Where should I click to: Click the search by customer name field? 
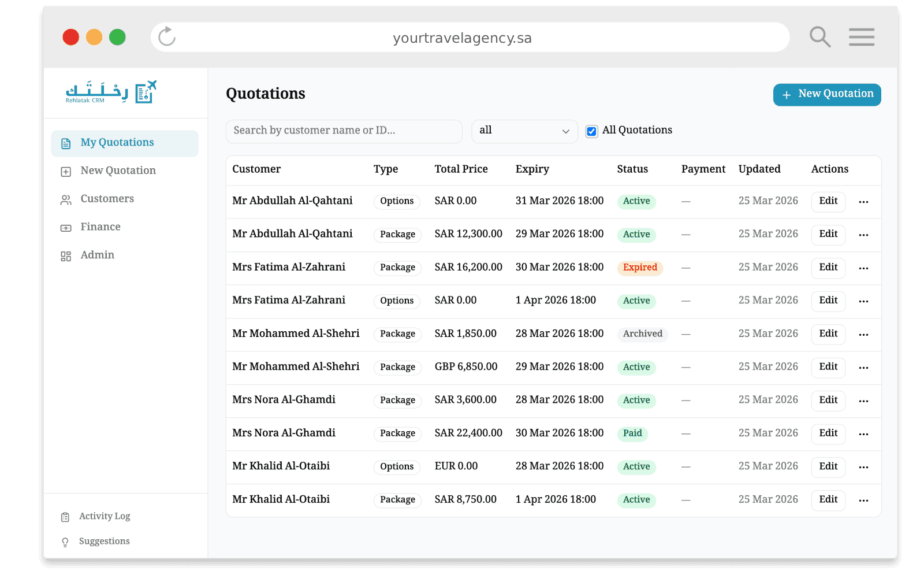pyautogui.click(x=344, y=131)
